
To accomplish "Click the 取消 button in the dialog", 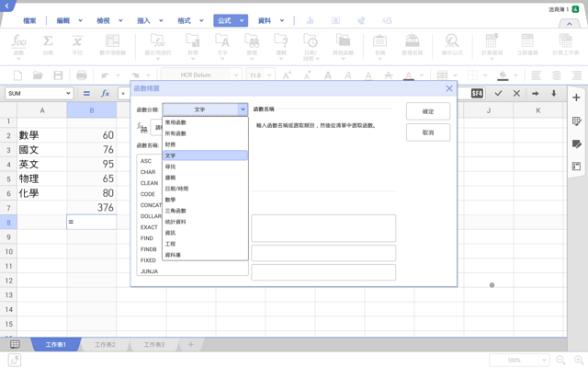I will pyautogui.click(x=428, y=132).
